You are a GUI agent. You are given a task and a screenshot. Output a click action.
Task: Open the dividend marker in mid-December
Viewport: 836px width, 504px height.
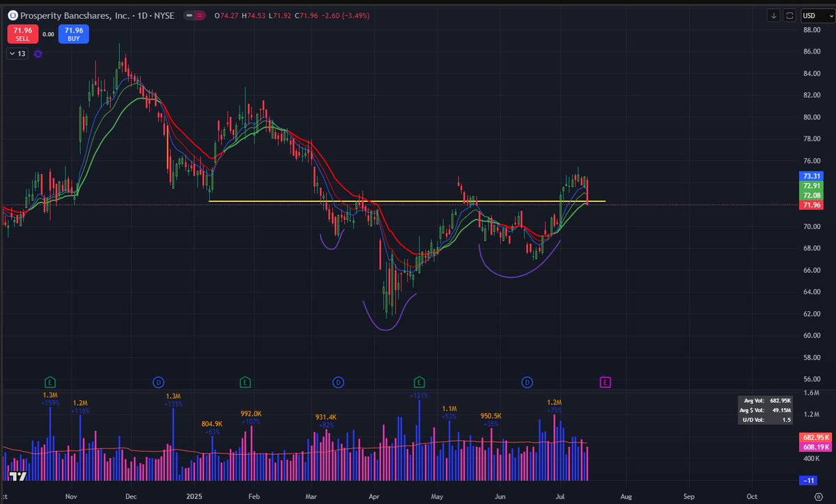coord(157,381)
